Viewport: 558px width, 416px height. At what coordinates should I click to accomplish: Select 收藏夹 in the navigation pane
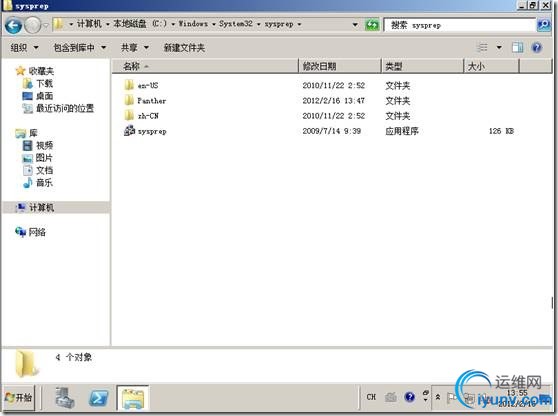(35, 71)
